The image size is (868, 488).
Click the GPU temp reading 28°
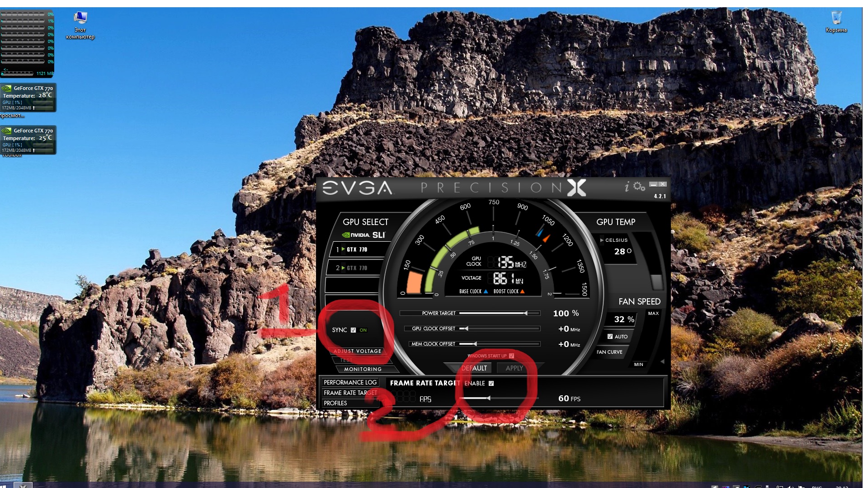click(623, 252)
